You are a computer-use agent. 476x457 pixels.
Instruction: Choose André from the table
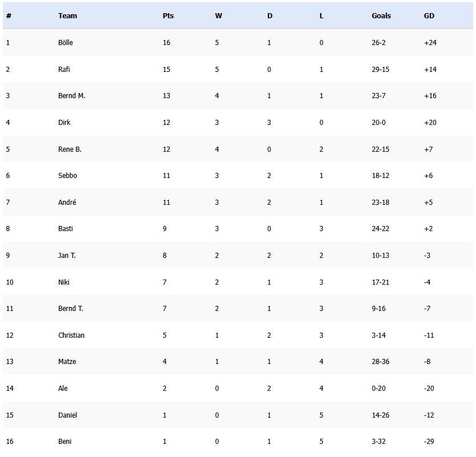(x=67, y=203)
